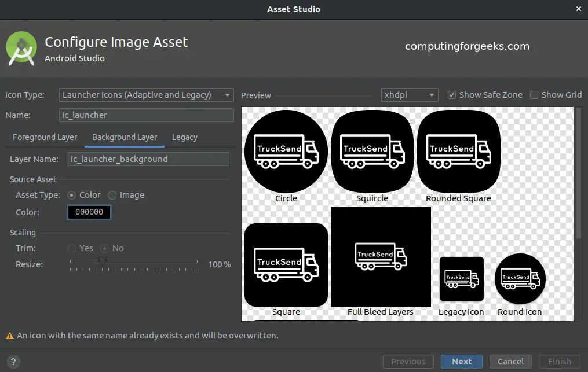Enable Show Grid checkbox
588x372 pixels.
coord(534,95)
